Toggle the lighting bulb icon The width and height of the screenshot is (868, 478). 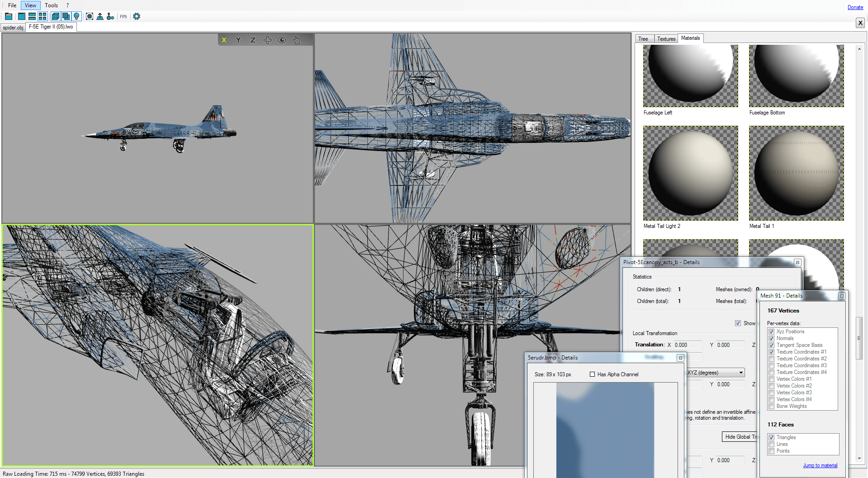(76, 16)
